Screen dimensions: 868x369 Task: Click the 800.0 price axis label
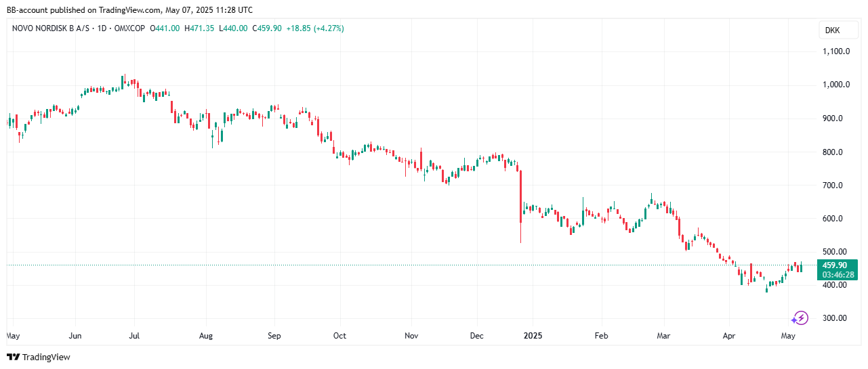click(x=832, y=152)
